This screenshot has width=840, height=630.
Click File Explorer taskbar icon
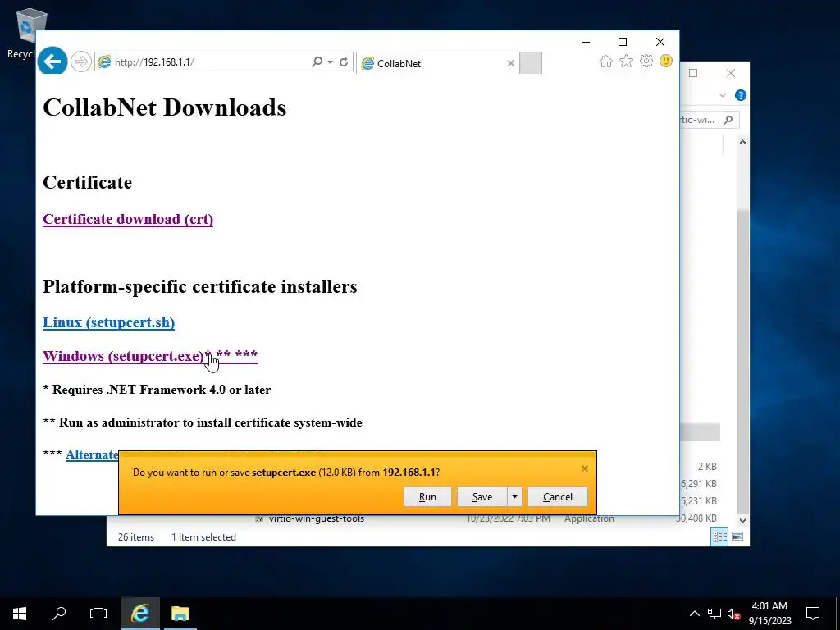point(180,614)
